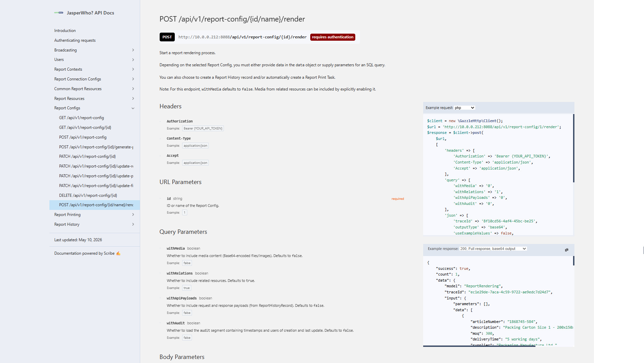Click the endpoint URL in the header box
The image size is (644, 363).
click(242, 37)
